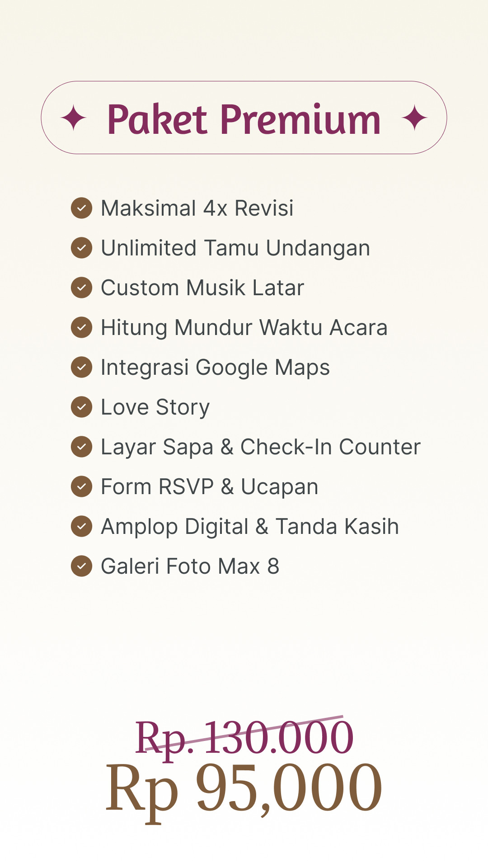488x868 pixels.
Task: Tap the check circle for Layar Sapa & Check-In Counter
Action: click(x=82, y=447)
